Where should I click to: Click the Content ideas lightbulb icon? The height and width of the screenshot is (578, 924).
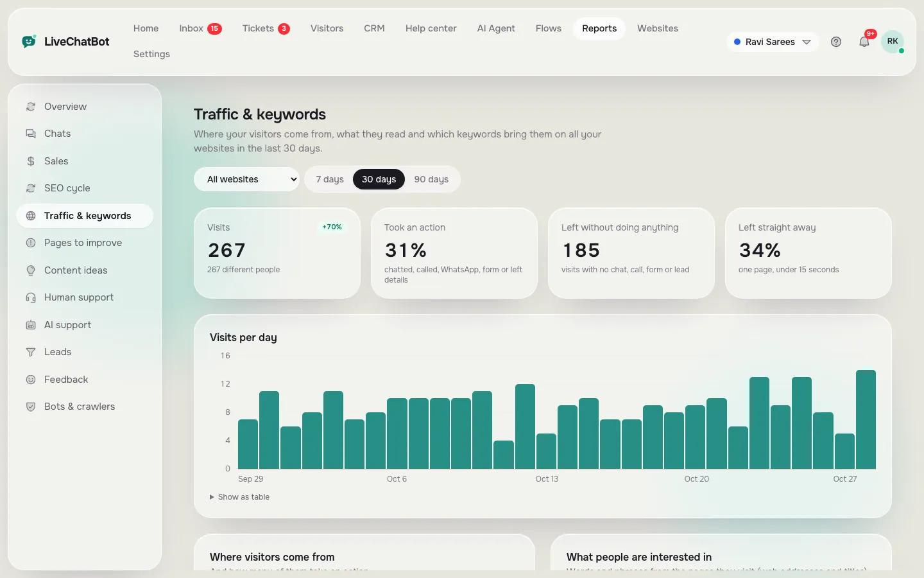[x=31, y=270]
